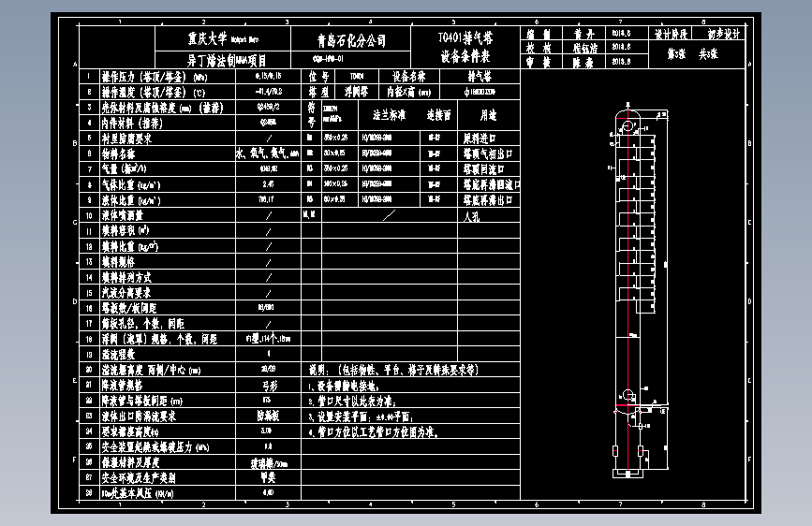812x526 pixels.
Task: Click the 共3张 sheet count text
Action: 708,54
